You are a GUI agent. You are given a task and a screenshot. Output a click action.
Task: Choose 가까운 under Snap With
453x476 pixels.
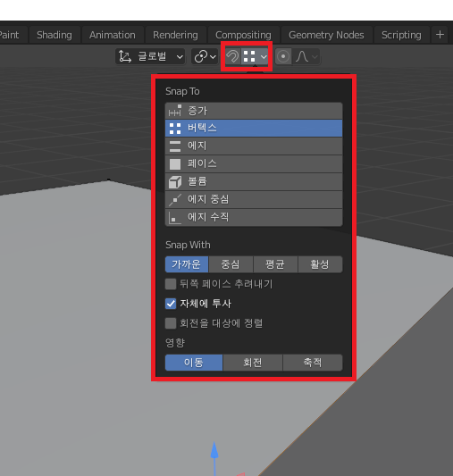pyautogui.click(x=187, y=264)
